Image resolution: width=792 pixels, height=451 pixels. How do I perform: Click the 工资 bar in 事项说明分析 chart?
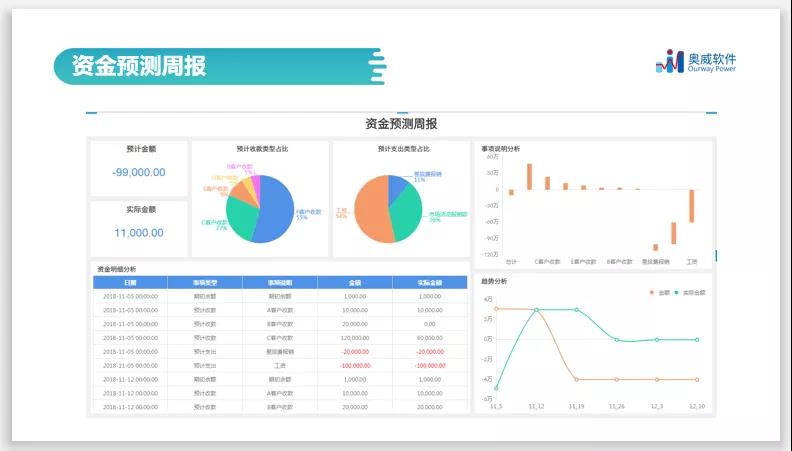pos(691,206)
